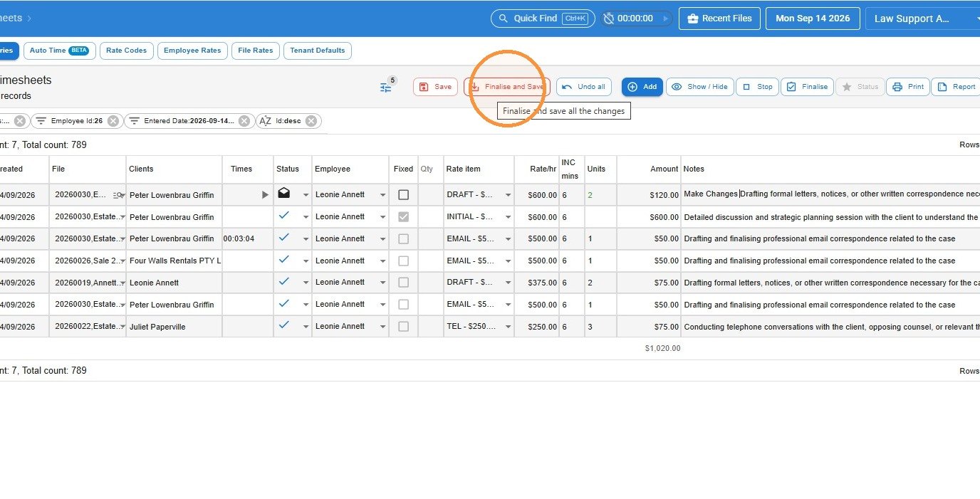Open rate item dropdown for INITIAL row
Viewport: 980px width, 499px height.
click(508, 217)
